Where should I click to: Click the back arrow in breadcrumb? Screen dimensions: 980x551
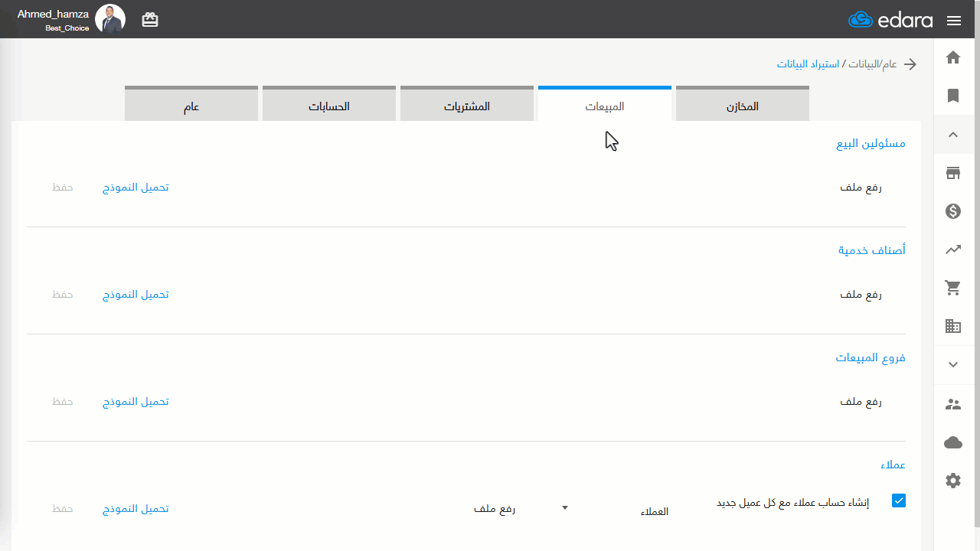tap(910, 64)
